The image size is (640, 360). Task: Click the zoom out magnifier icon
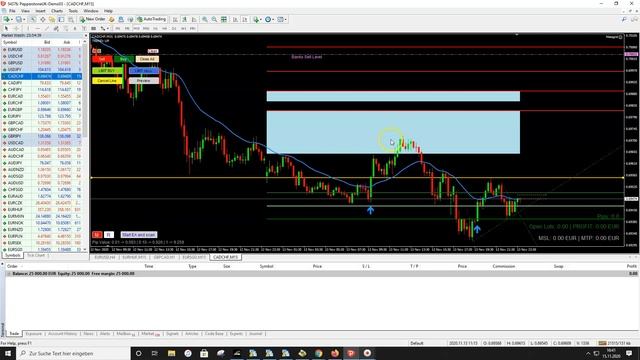point(214,19)
